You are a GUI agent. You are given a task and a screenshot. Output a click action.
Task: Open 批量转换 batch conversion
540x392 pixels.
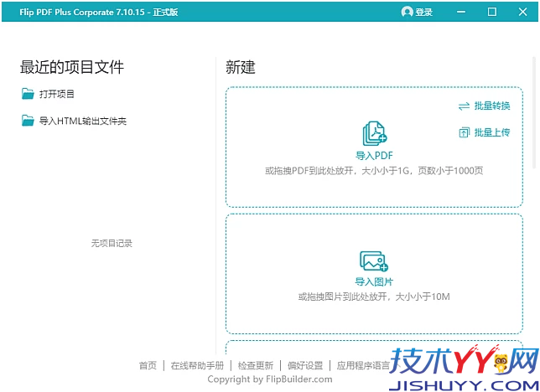[492, 106]
